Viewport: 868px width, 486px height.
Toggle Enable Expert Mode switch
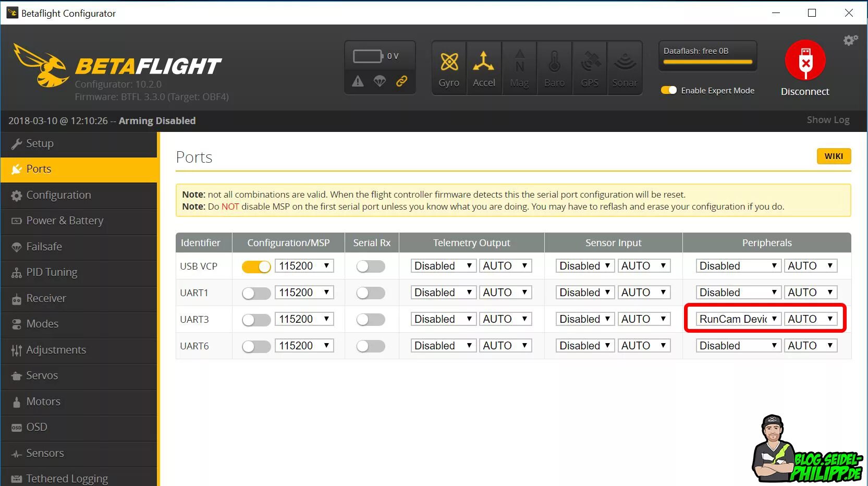coord(669,90)
